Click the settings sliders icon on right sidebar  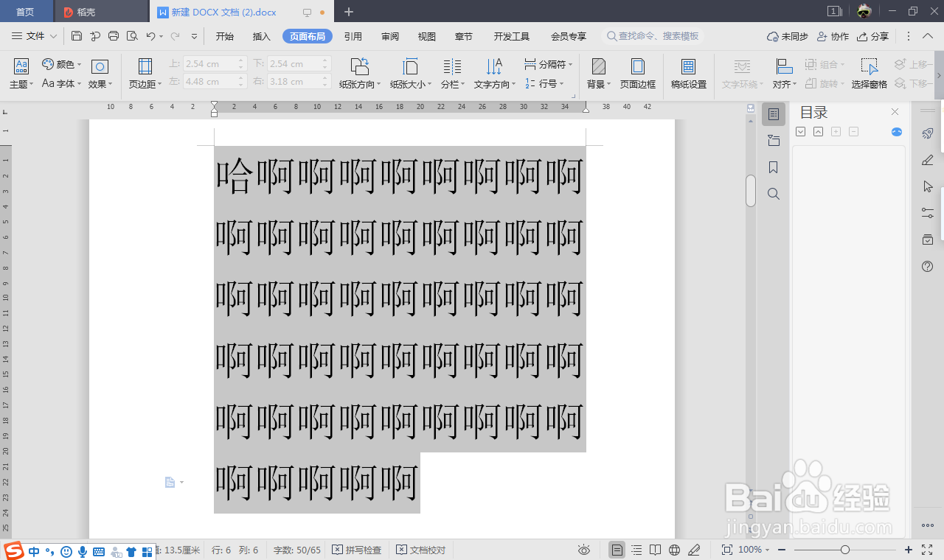click(928, 213)
